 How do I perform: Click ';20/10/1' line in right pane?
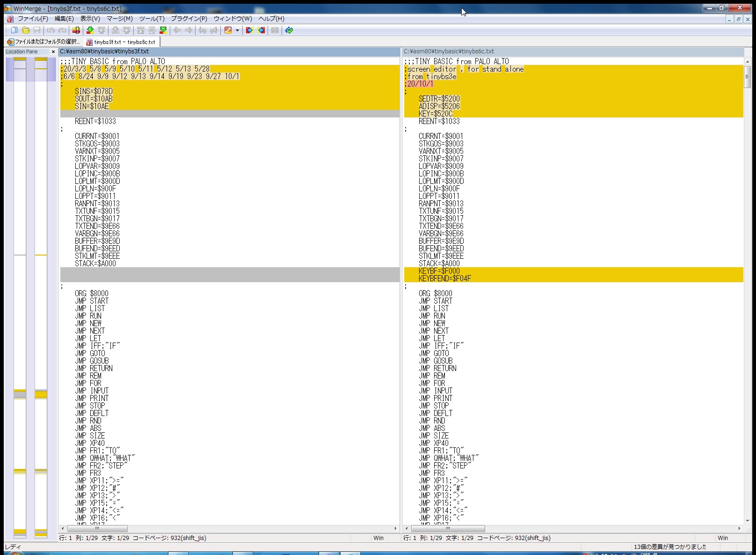[420, 84]
